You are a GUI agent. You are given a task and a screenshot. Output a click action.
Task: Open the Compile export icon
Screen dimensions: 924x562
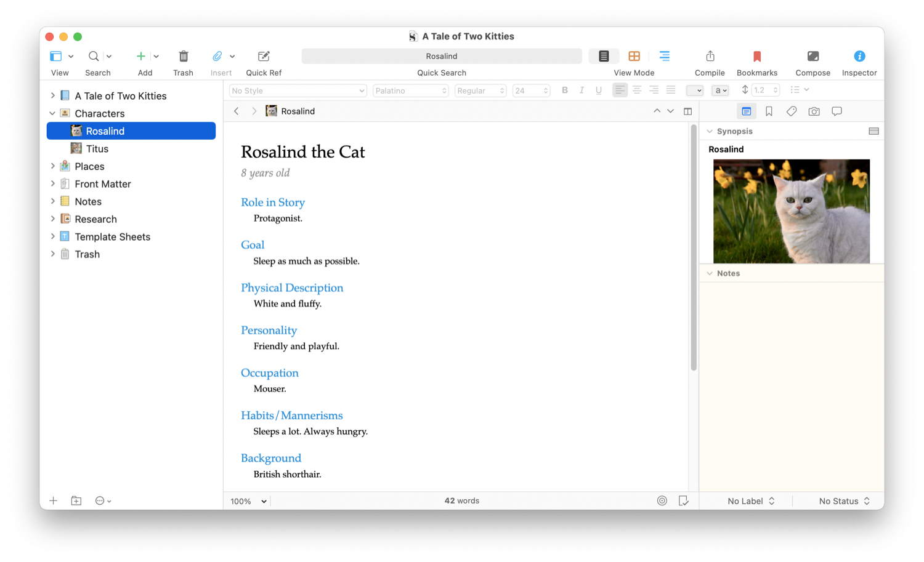tap(710, 56)
